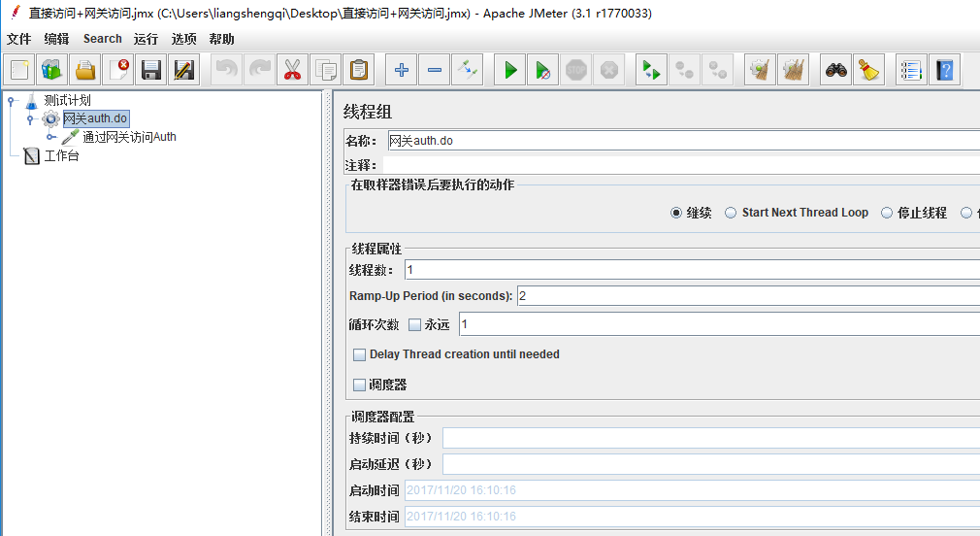The image size is (980, 536).
Task: Click the Stop test icon
Action: [576, 69]
